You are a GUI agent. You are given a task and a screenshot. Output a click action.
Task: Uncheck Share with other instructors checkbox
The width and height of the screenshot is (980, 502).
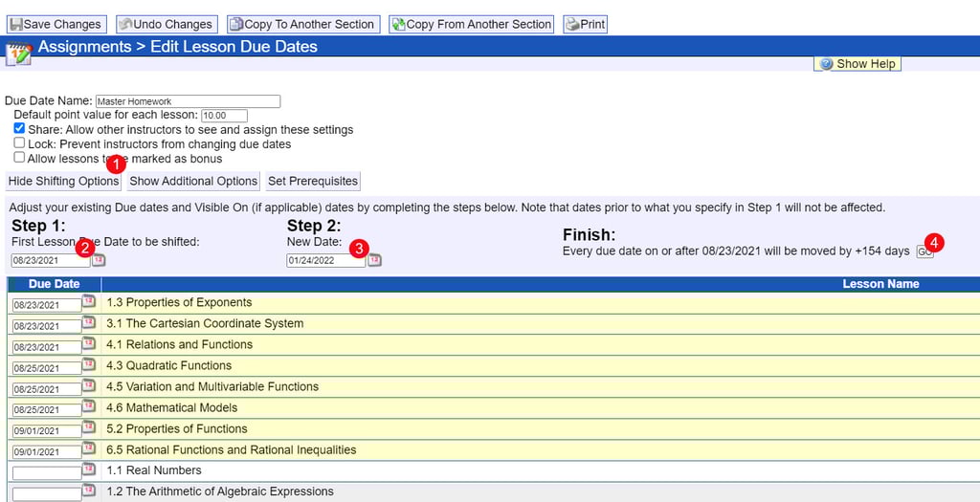click(x=19, y=129)
